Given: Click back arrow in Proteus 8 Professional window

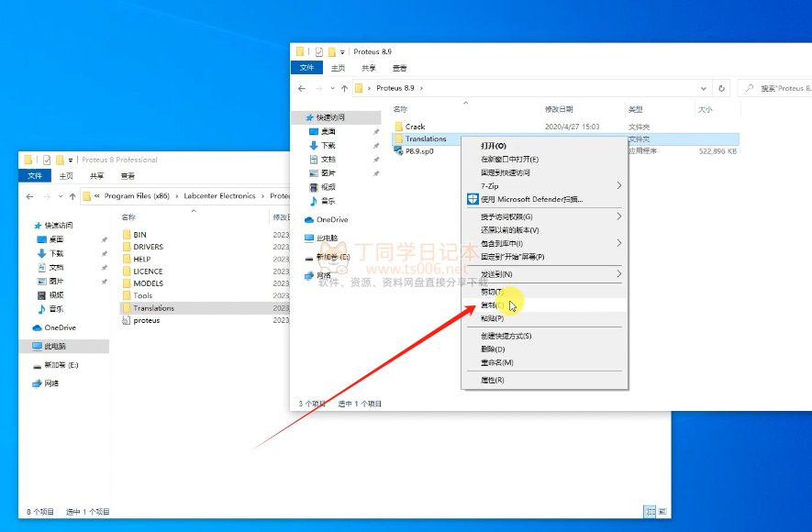Looking at the screenshot, I should pyautogui.click(x=30, y=196).
